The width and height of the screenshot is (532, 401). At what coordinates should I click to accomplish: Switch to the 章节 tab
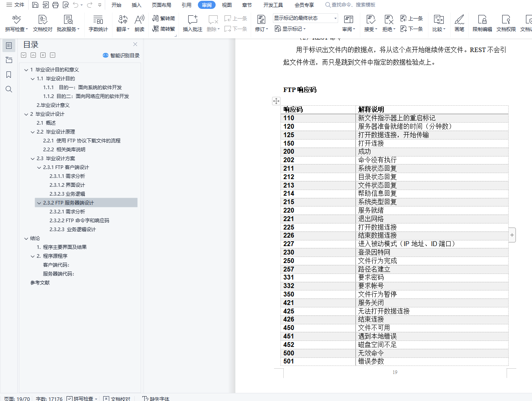pos(247,5)
